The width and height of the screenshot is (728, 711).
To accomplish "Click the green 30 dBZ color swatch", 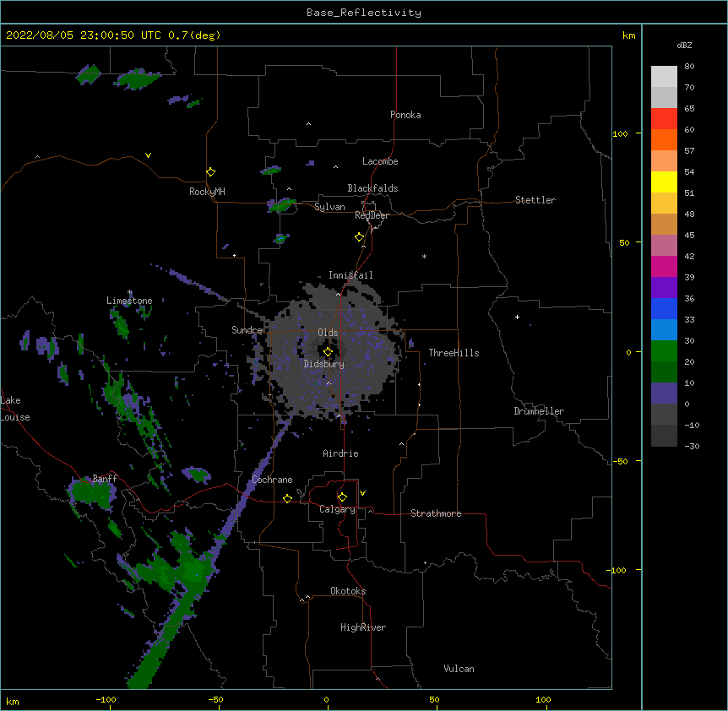I will [664, 351].
